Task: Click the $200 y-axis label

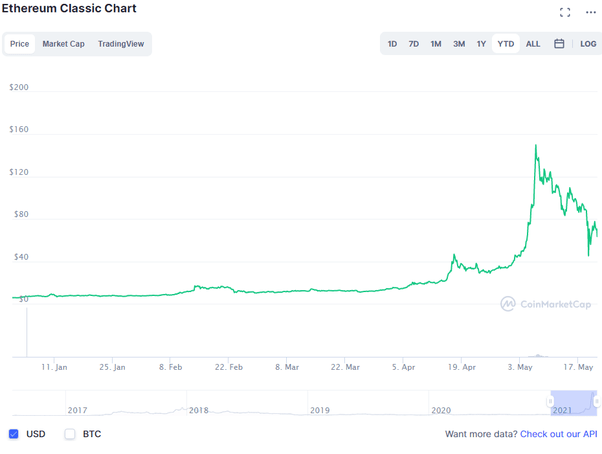Action: pyautogui.click(x=19, y=87)
